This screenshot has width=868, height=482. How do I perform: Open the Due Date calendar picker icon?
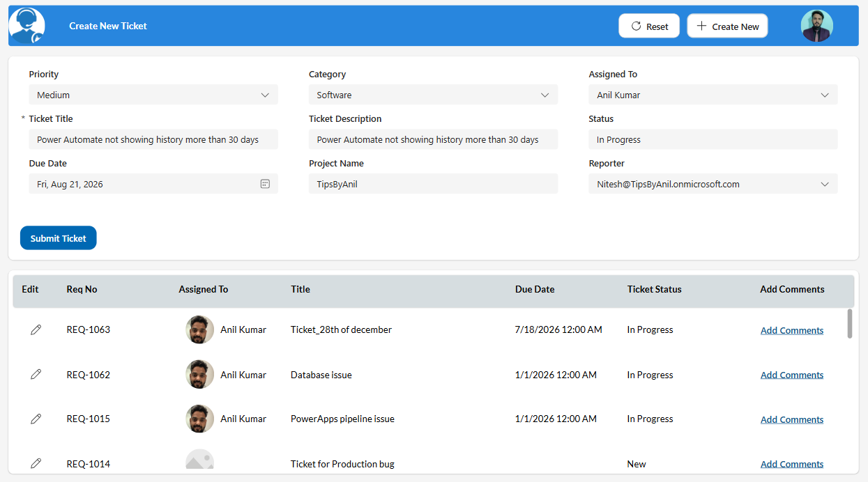265,184
